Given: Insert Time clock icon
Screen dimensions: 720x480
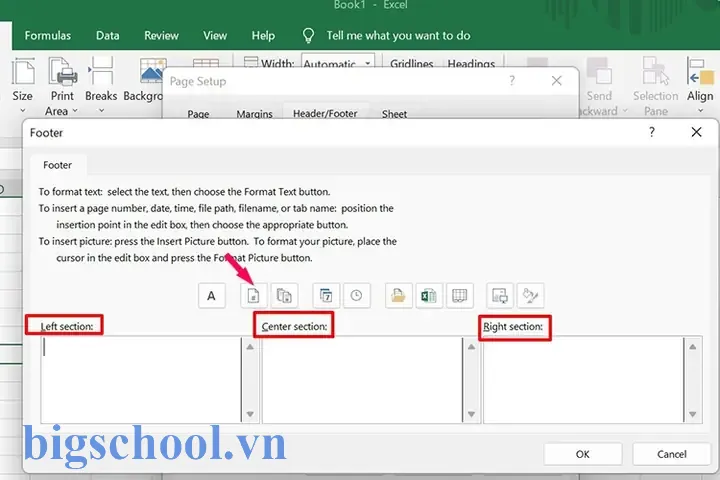Looking at the screenshot, I should (357, 295).
